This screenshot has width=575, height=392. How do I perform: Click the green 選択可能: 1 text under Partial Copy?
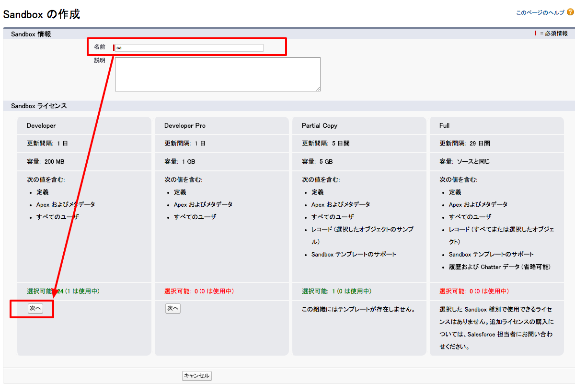coord(337,291)
